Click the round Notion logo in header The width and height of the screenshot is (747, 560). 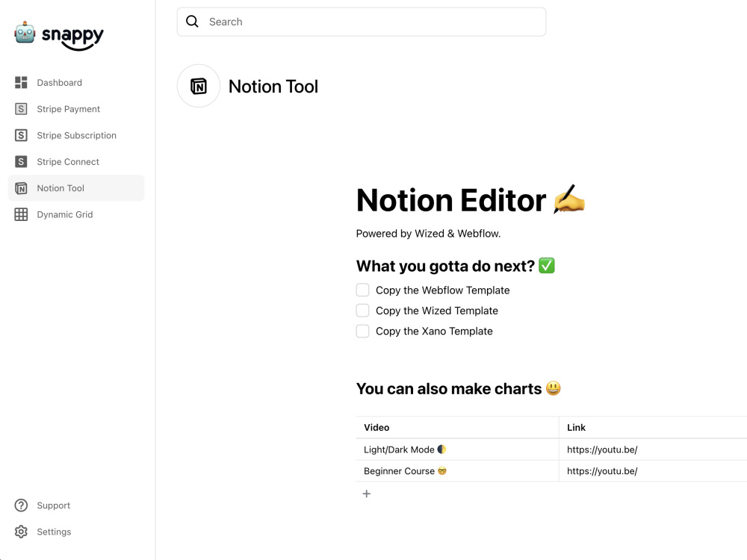pyautogui.click(x=199, y=86)
